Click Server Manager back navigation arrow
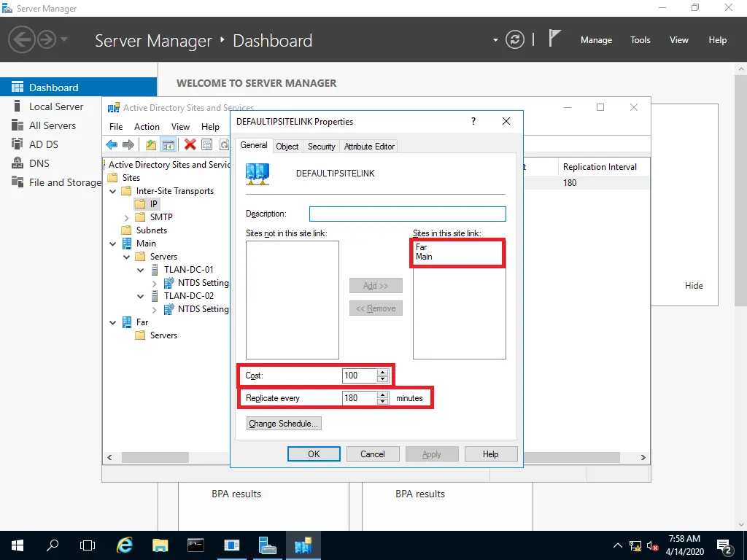The width and height of the screenshot is (747, 560). click(21, 39)
